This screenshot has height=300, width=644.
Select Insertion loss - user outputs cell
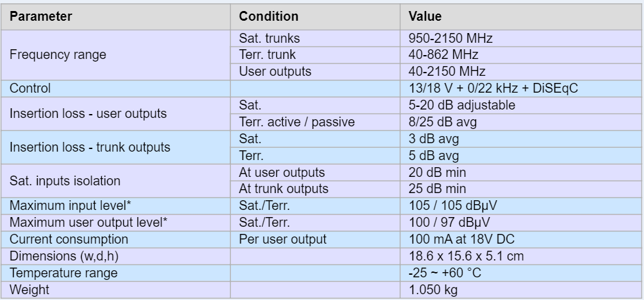[x=115, y=113]
